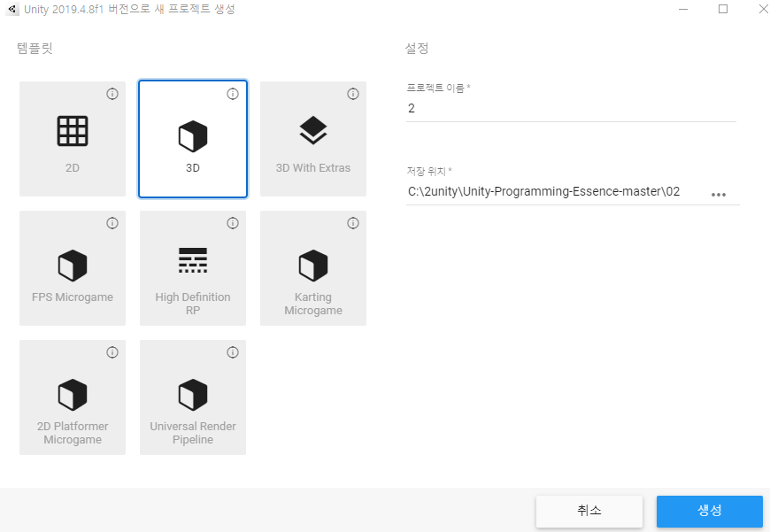Open info for Universal Render Pipeline

pos(233,352)
